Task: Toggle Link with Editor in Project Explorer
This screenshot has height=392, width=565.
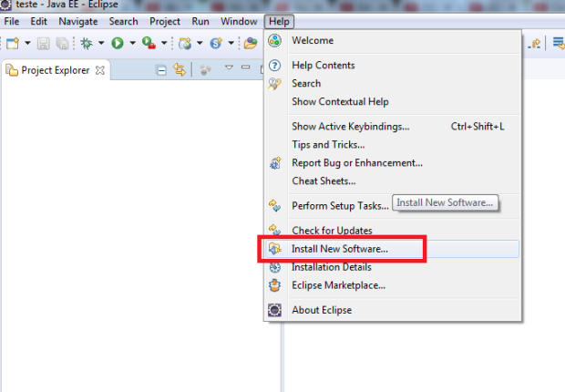Action: click(180, 69)
